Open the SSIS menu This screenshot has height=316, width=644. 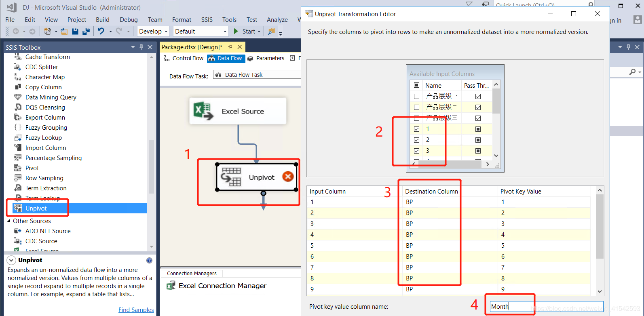[207, 19]
